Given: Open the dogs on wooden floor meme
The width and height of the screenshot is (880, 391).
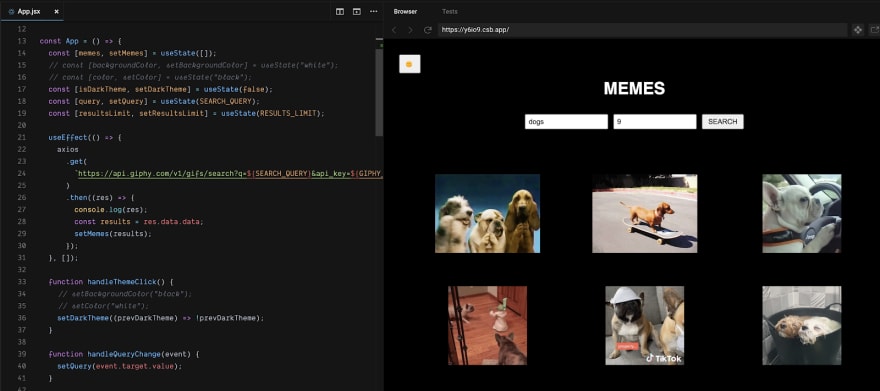Looking at the screenshot, I should click(487, 325).
